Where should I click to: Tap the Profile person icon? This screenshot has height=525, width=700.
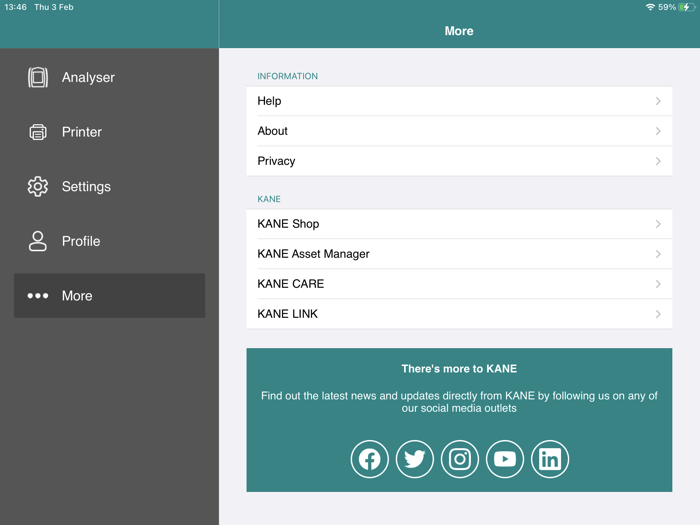38,241
